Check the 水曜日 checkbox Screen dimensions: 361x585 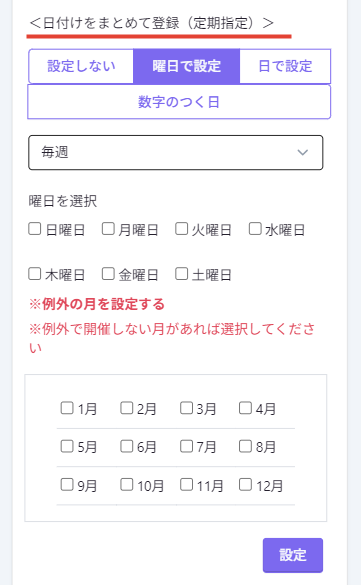coord(255,229)
